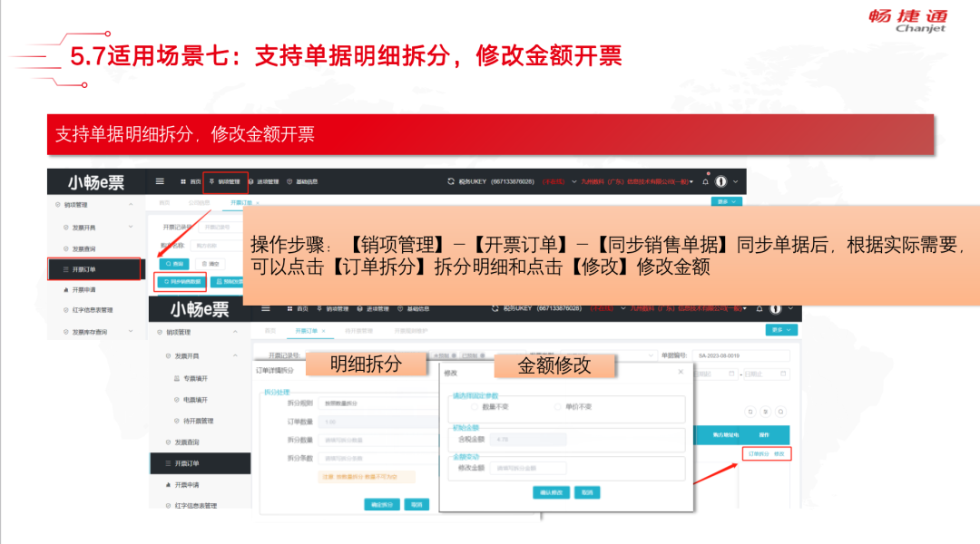
Task: Open 进项管理 in the back window top bar
Action: (x=264, y=181)
